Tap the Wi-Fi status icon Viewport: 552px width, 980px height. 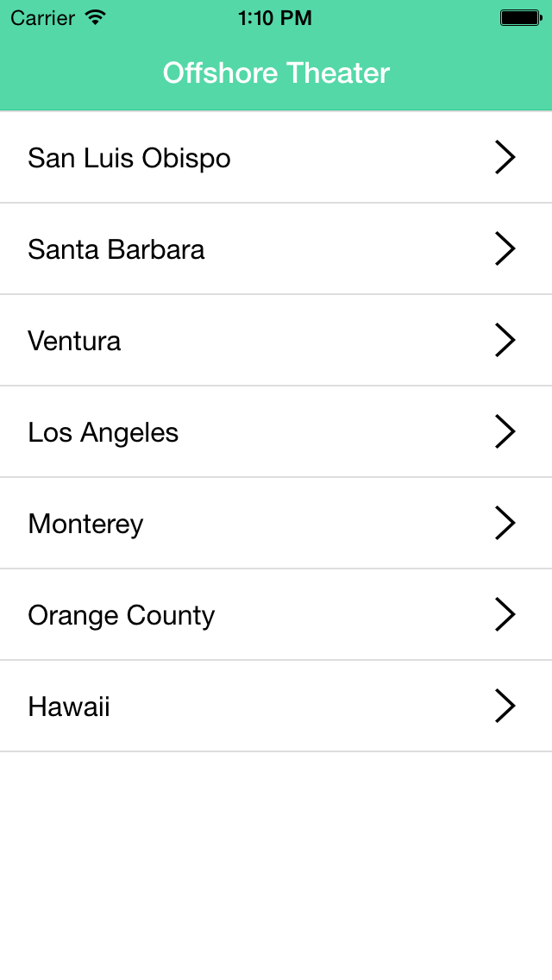coord(97,17)
